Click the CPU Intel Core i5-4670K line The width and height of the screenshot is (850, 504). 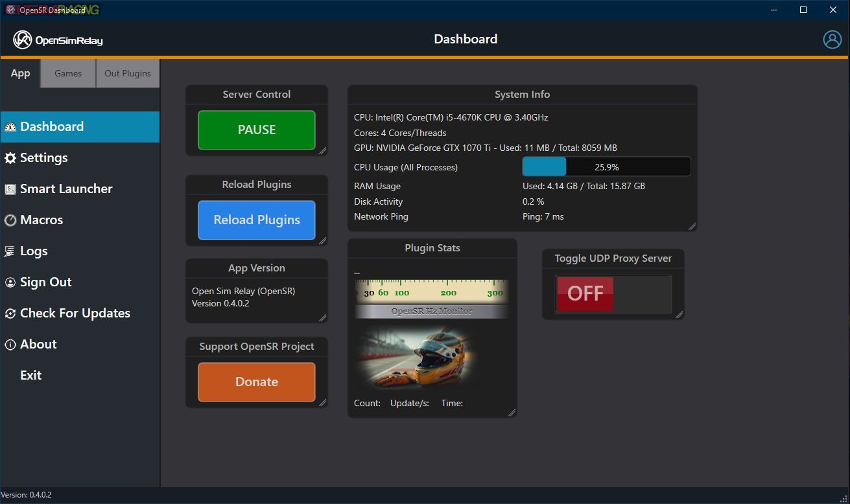pos(451,118)
